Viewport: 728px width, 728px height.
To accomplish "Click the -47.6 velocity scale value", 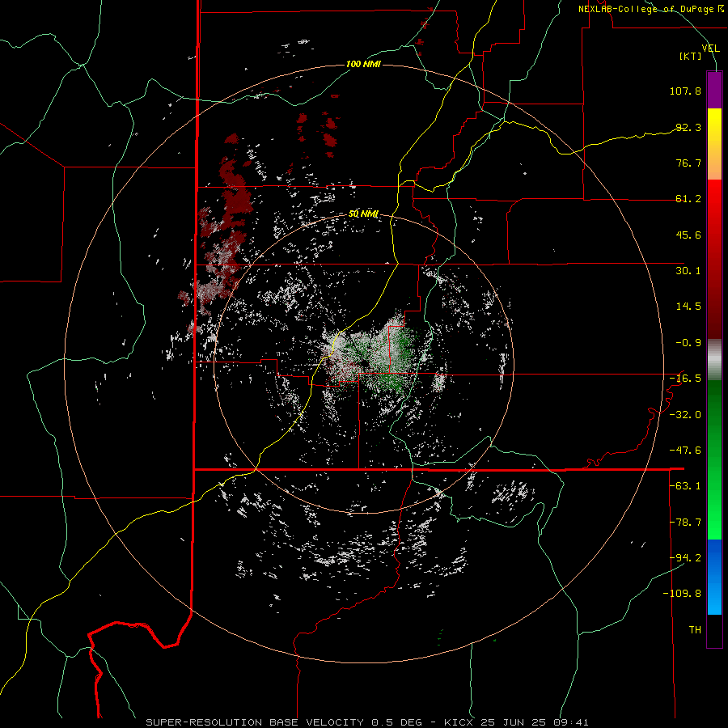I will coord(685,451).
